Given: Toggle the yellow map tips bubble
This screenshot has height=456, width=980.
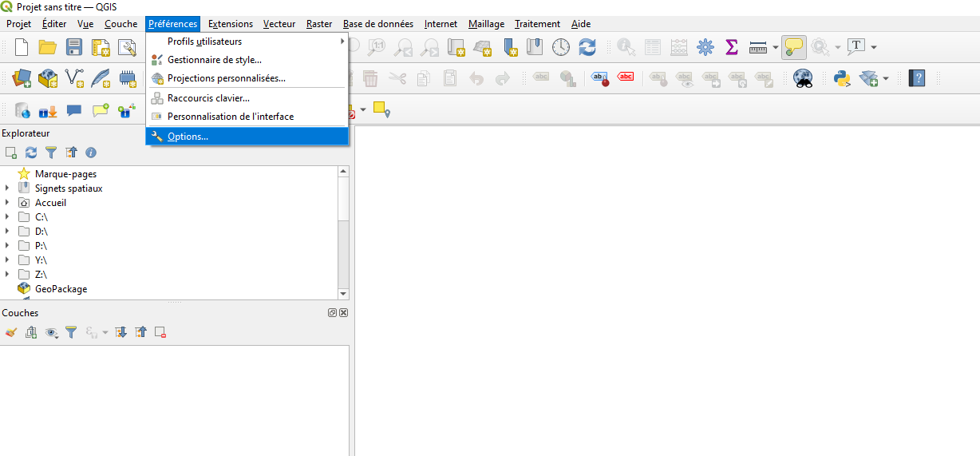Looking at the screenshot, I should 793,47.
